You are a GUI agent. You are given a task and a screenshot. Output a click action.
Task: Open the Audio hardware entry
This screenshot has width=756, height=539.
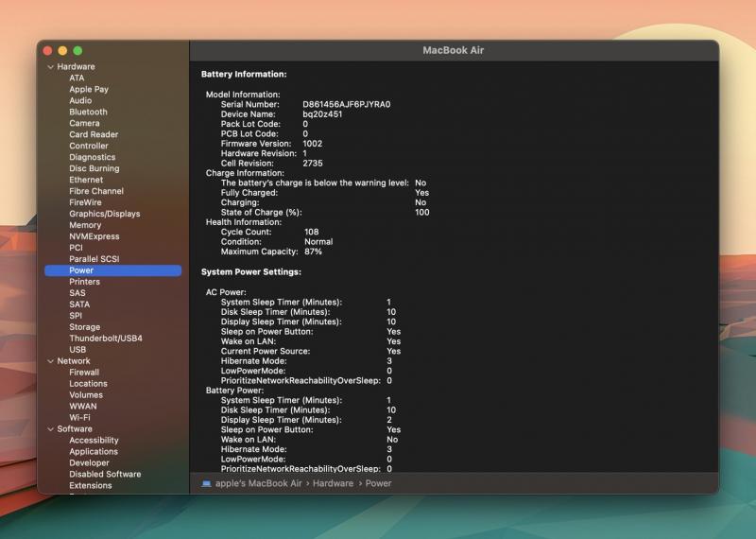(80, 100)
